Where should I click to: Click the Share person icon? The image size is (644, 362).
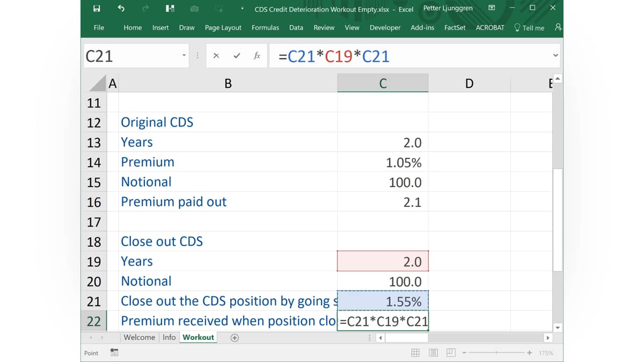tap(558, 27)
